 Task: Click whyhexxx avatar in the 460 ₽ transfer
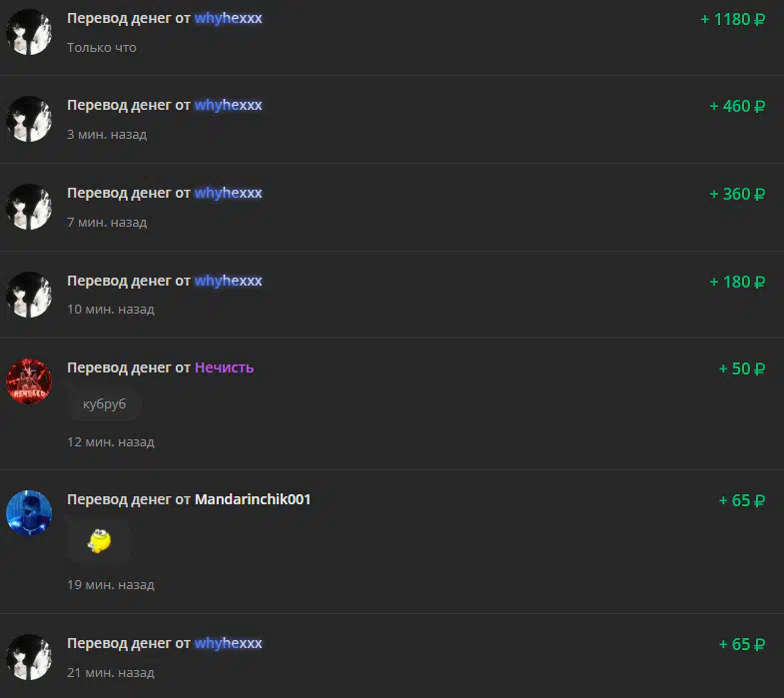pos(29,119)
